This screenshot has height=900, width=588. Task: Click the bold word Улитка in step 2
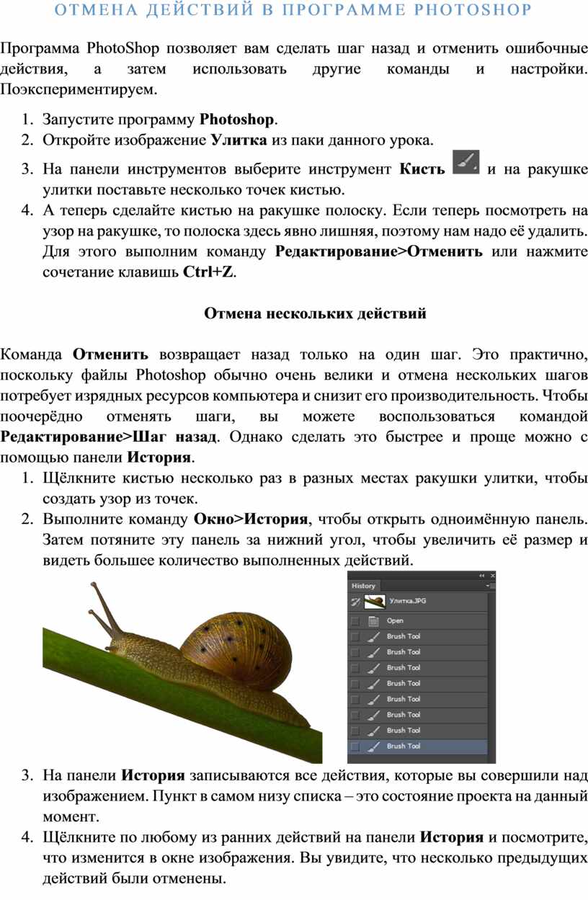pyautogui.click(x=239, y=139)
